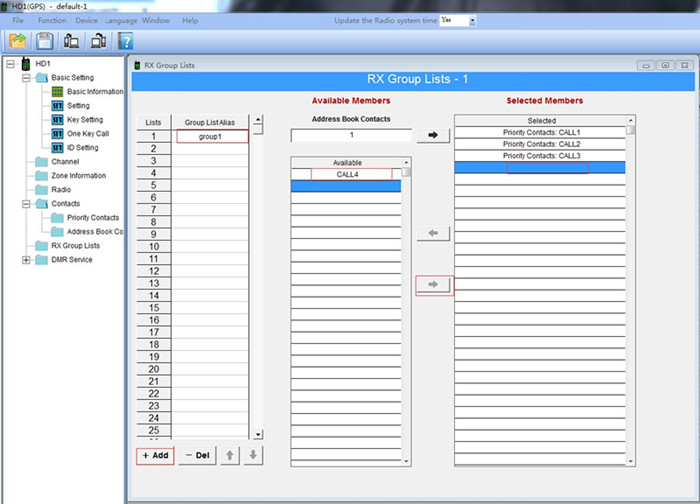Click the Available column header
This screenshot has width=700, height=504.
click(347, 162)
